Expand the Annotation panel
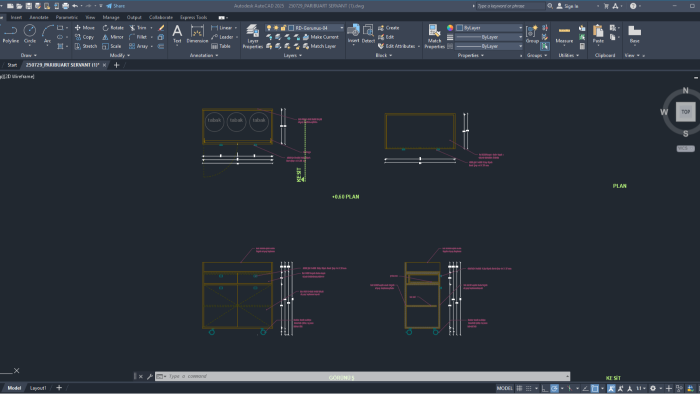700x394 pixels. 204,55
